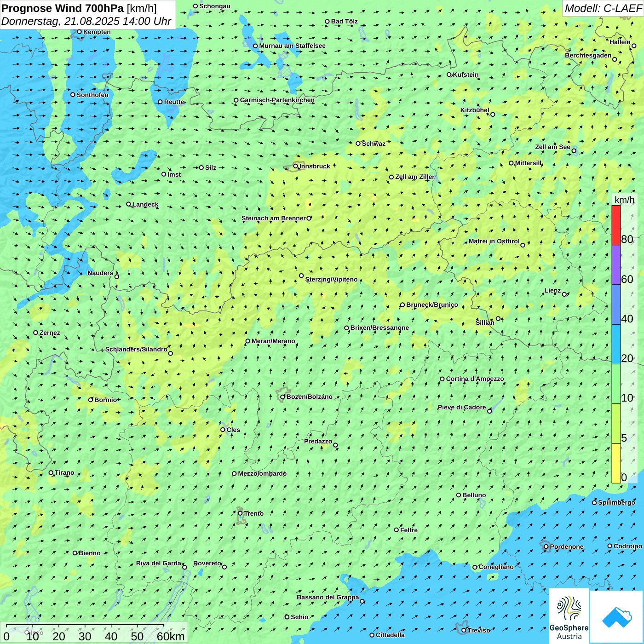Click the blue cloud logo icon
This screenshot has height=644, width=644.
(616, 617)
